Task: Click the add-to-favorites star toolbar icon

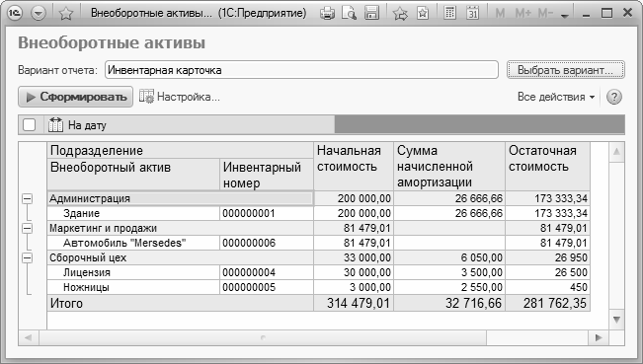Action: pyautogui.click(x=400, y=14)
